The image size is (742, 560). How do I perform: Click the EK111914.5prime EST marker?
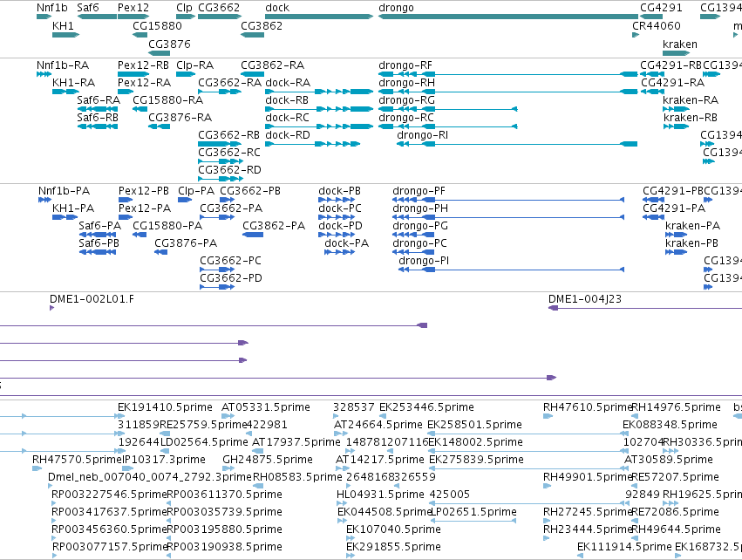coord(581,556)
